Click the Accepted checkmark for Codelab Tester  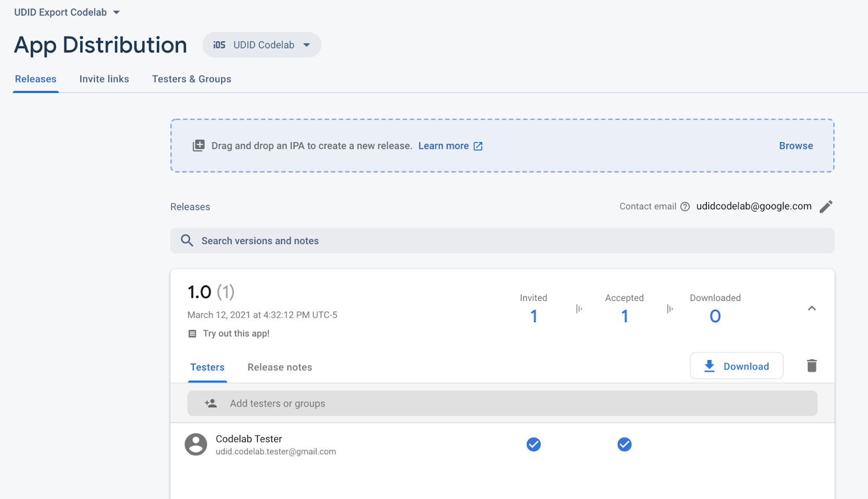click(624, 445)
